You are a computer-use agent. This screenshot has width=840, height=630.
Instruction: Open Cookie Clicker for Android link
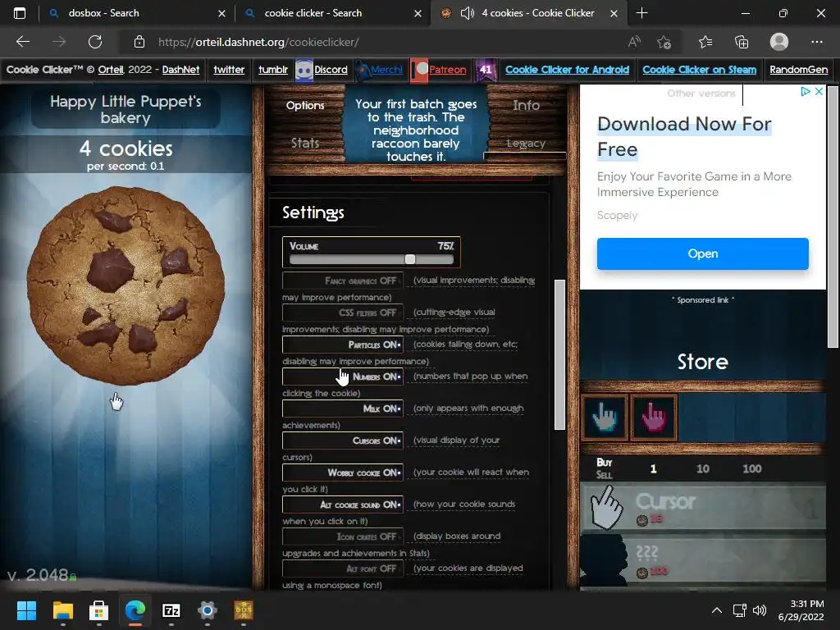pyautogui.click(x=567, y=70)
